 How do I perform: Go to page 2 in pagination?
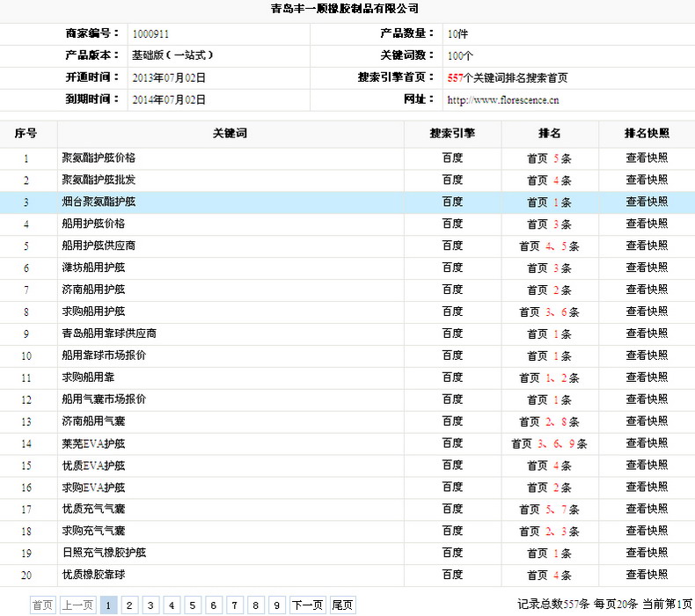tap(129, 605)
